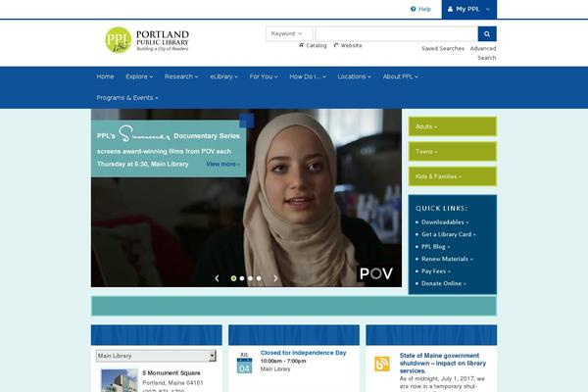Click the catalog search input field
This screenshot has width=588, height=392.
(x=396, y=33)
